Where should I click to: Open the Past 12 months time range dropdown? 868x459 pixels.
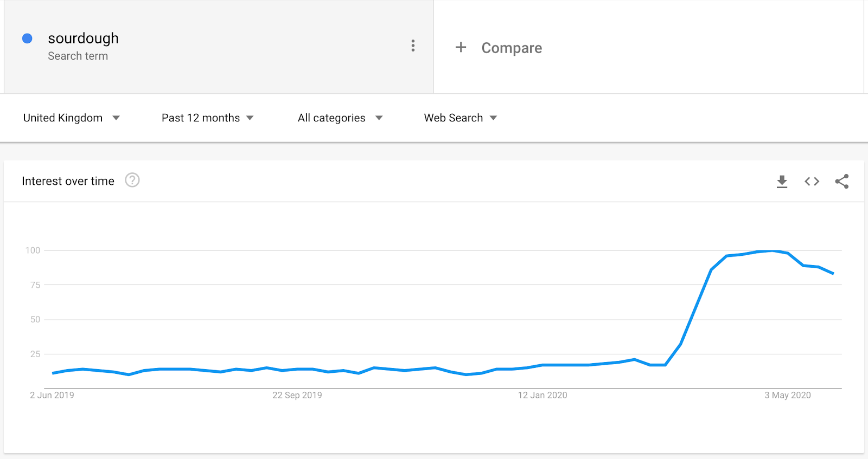click(207, 118)
